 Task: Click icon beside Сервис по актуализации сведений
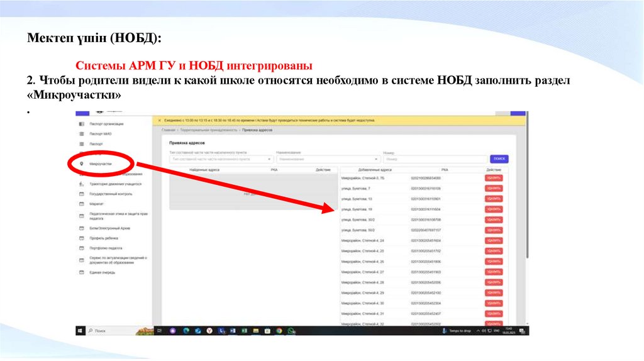tap(81, 260)
